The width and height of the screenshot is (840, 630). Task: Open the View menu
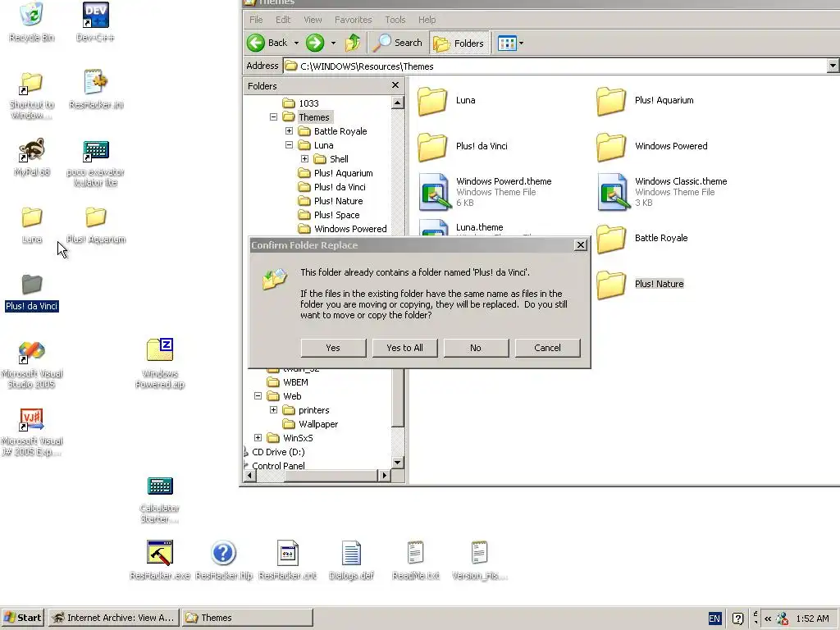313,20
